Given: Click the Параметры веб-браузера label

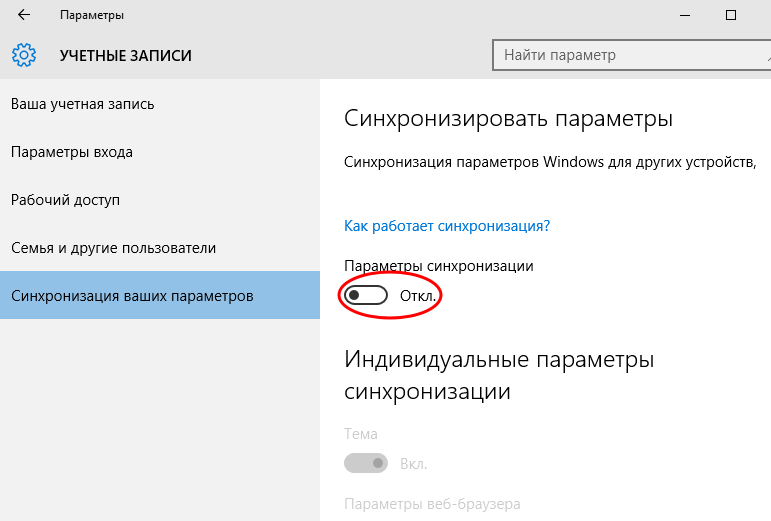Looking at the screenshot, I should tap(432, 504).
